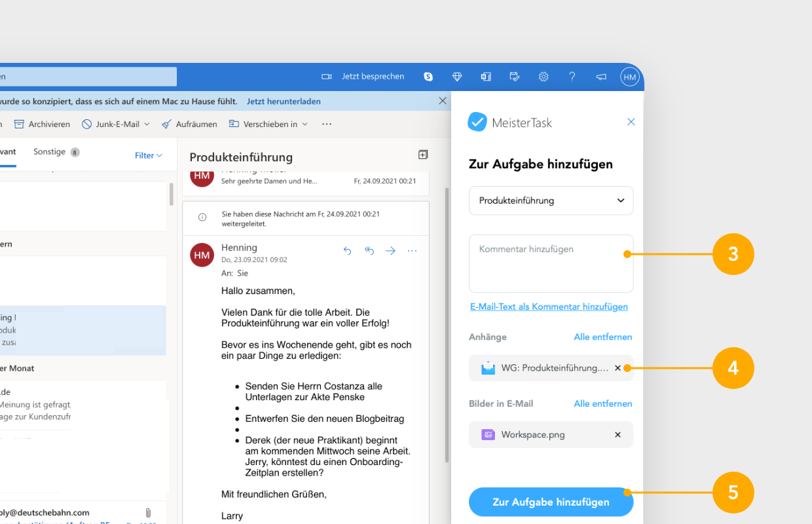Click the diamond premium icon

(x=457, y=77)
